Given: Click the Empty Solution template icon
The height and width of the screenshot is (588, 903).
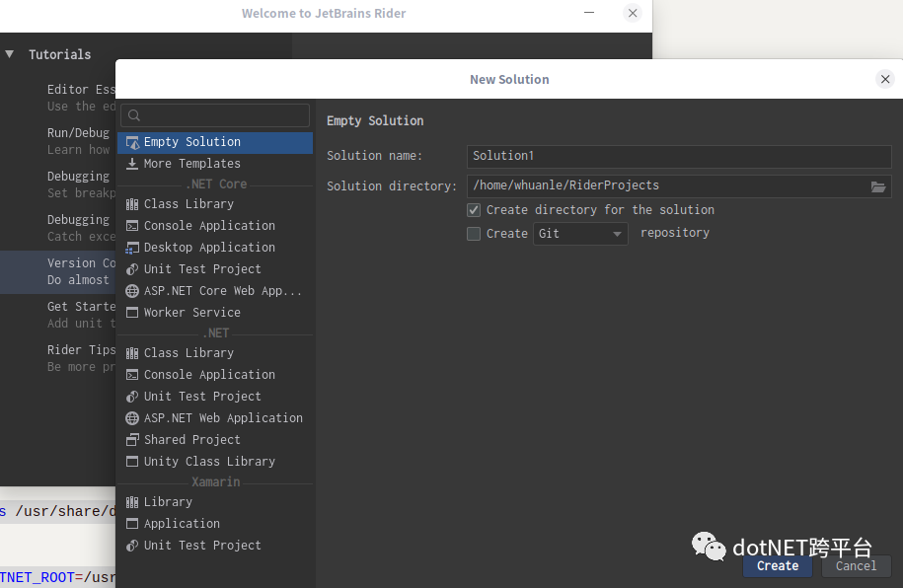Looking at the screenshot, I should [132, 142].
